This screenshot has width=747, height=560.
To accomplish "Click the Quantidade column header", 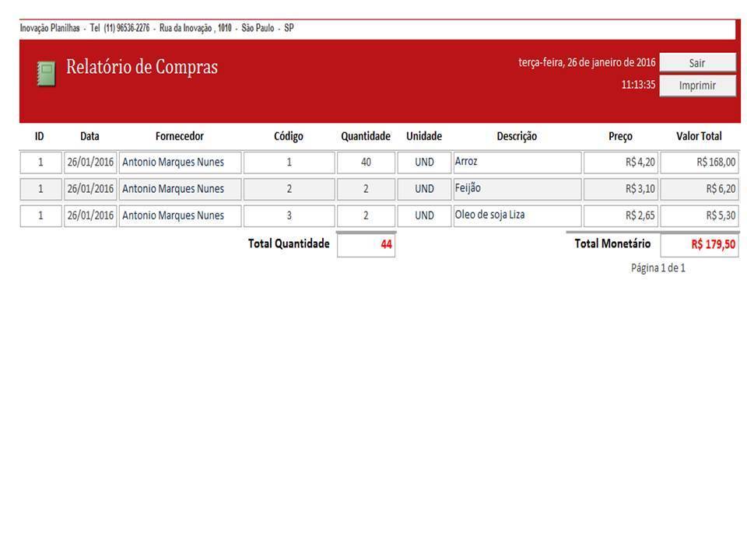I will click(366, 136).
